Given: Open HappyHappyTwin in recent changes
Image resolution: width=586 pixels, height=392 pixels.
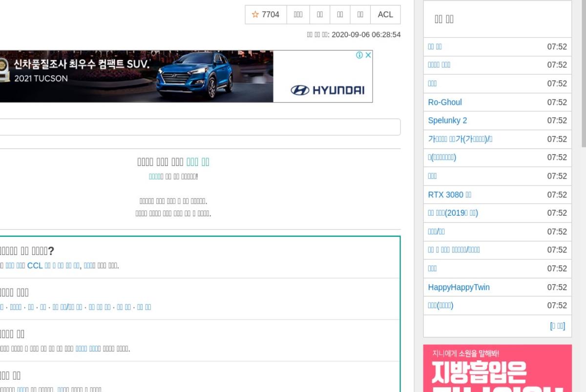Looking at the screenshot, I should (459, 287).
